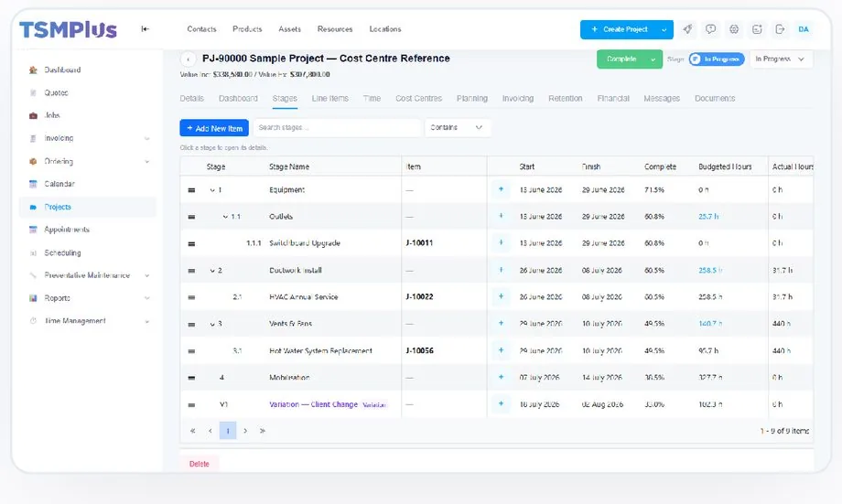This screenshot has width=842, height=504.
Task: Expand the Time Management sidebar menu
Action: (146, 321)
